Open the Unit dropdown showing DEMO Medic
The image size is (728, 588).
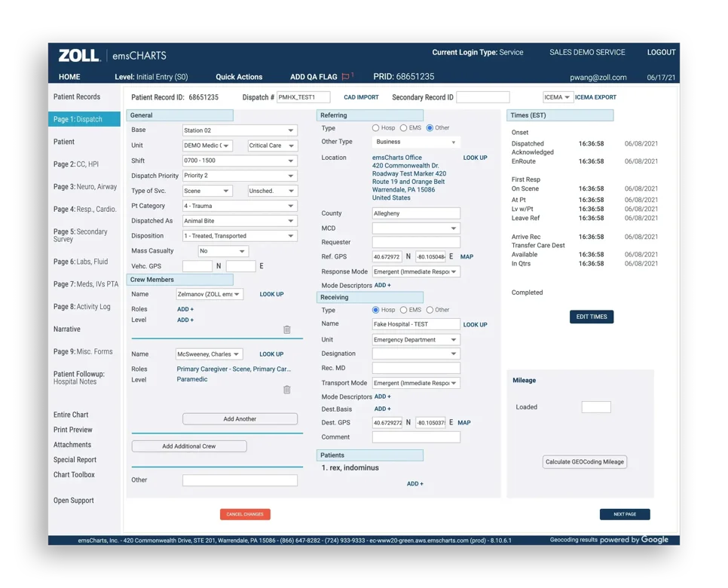click(x=207, y=145)
